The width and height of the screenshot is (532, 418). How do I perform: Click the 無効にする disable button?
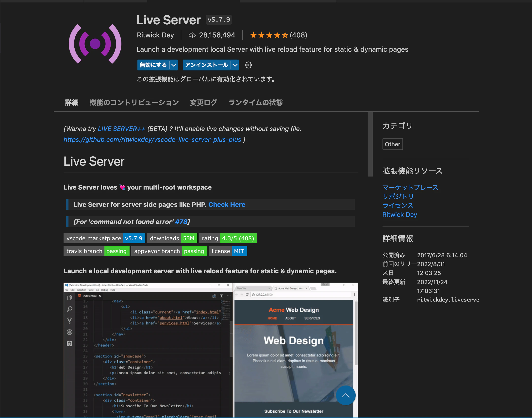pos(153,65)
